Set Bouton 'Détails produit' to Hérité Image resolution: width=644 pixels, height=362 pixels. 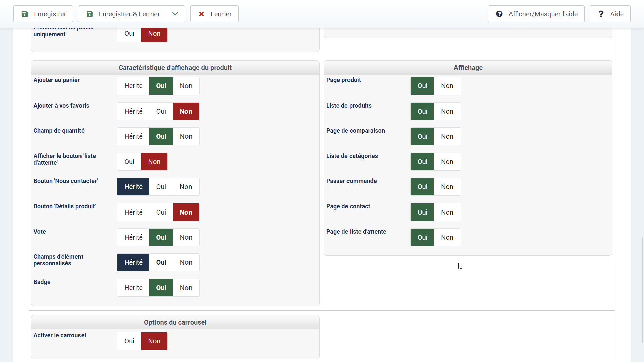tap(133, 213)
